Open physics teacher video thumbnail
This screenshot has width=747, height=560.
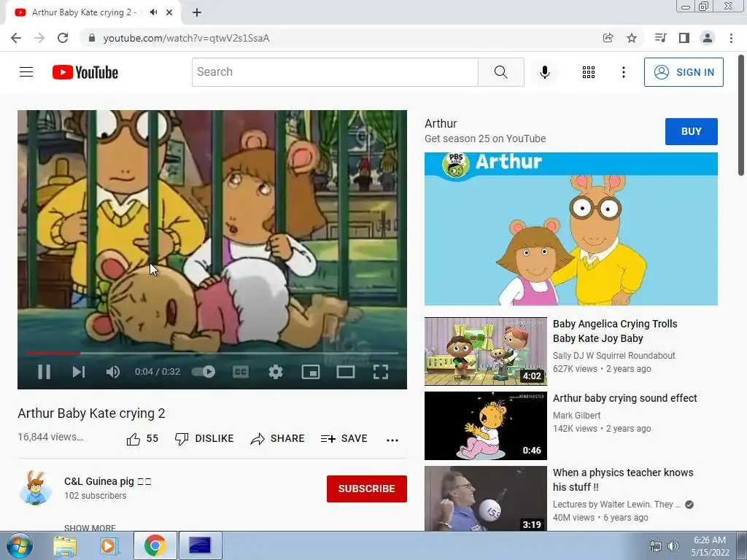coord(485,498)
